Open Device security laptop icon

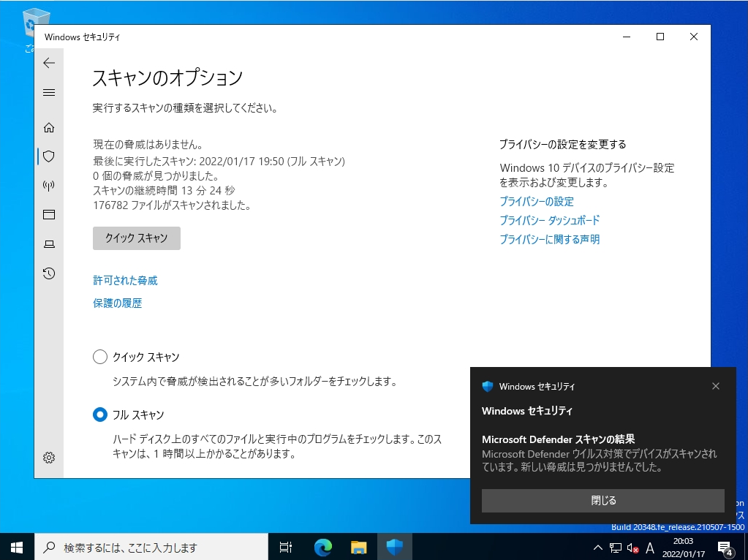[x=49, y=244]
